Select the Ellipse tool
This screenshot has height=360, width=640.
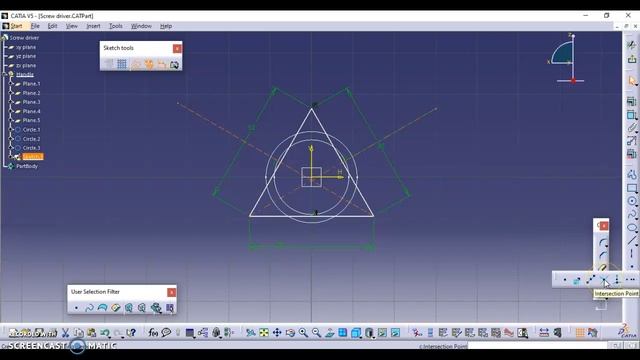pos(632,227)
